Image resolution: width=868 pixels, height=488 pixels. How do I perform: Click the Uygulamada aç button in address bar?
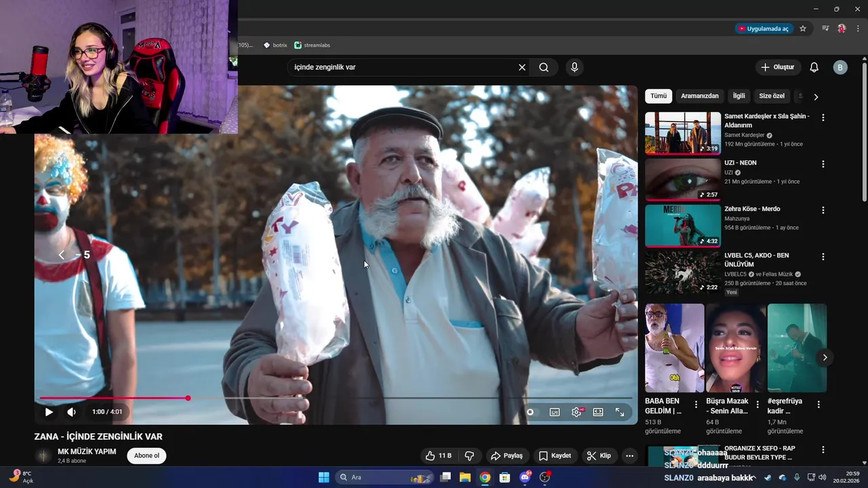[764, 28]
